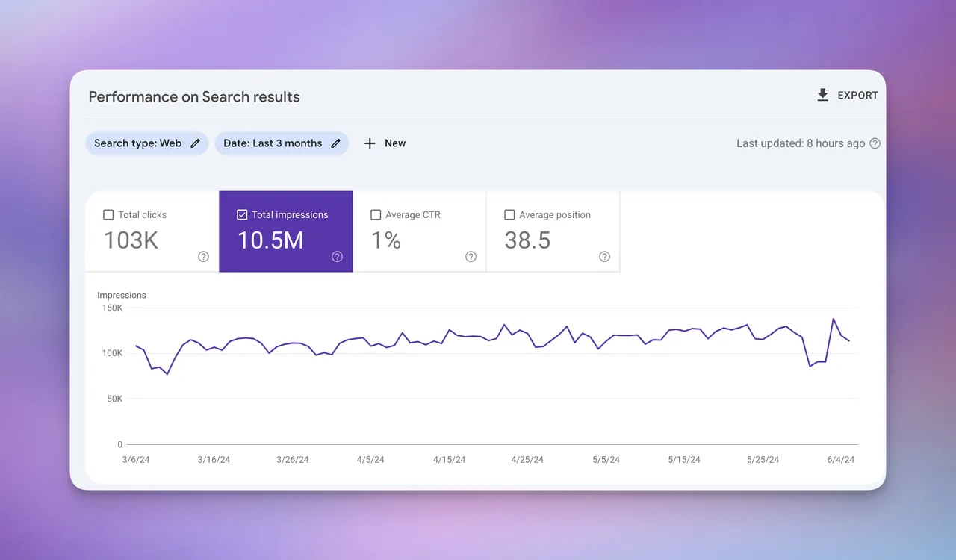The image size is (956, 560).
Task: Open help icon on Average CTR card
Action: point(471,257)
